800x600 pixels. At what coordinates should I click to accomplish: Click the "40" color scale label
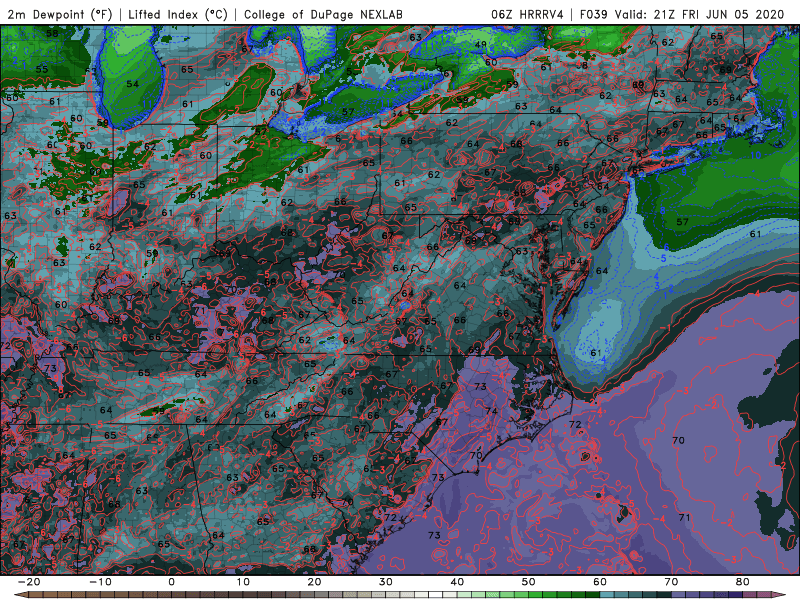point(457,582)
